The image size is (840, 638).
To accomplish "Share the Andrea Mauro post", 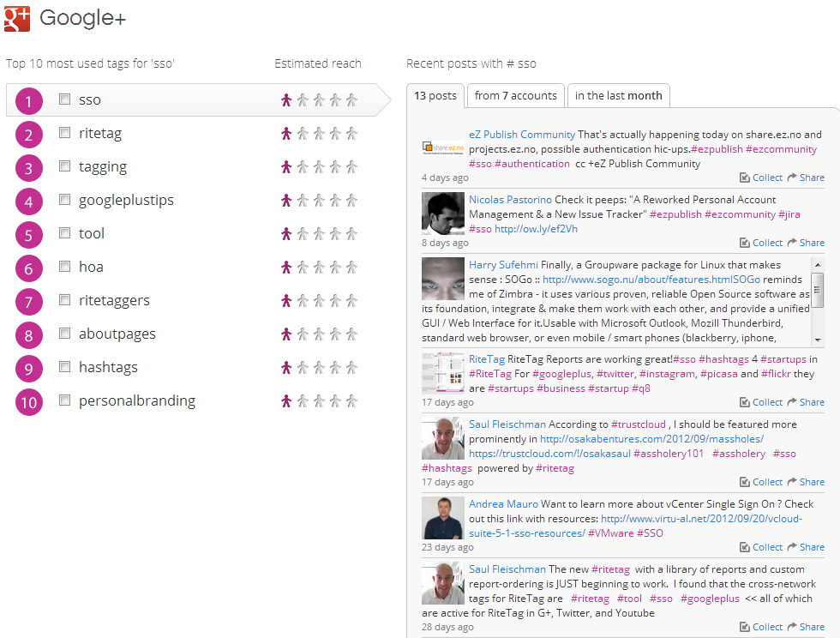I will pos(806,547).
